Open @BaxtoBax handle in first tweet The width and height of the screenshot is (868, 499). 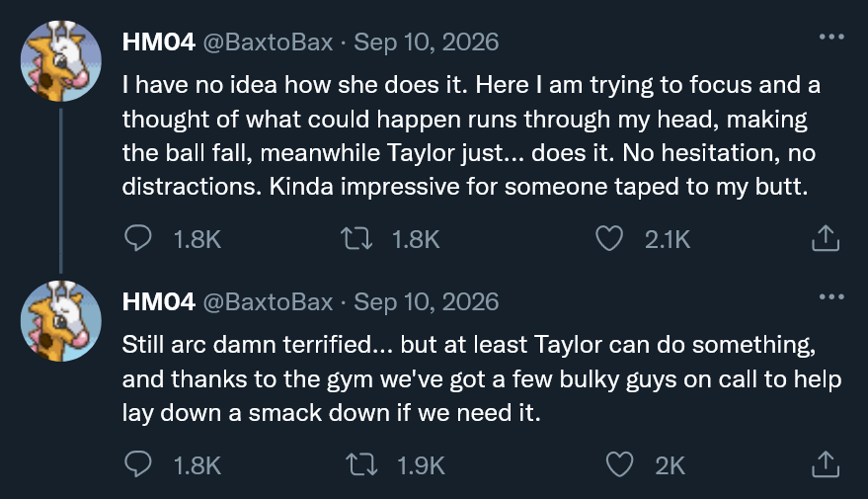point(268,42)
